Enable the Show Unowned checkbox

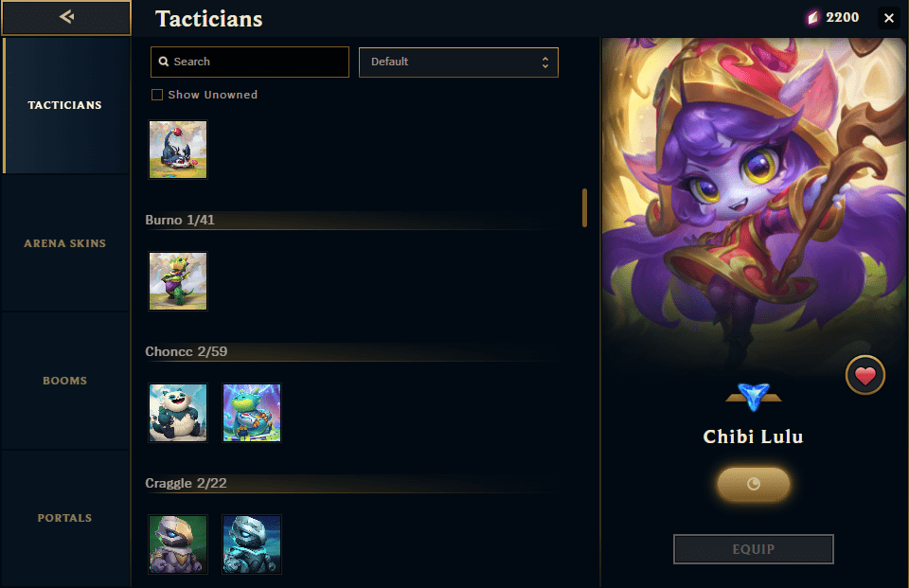point(157,95)
